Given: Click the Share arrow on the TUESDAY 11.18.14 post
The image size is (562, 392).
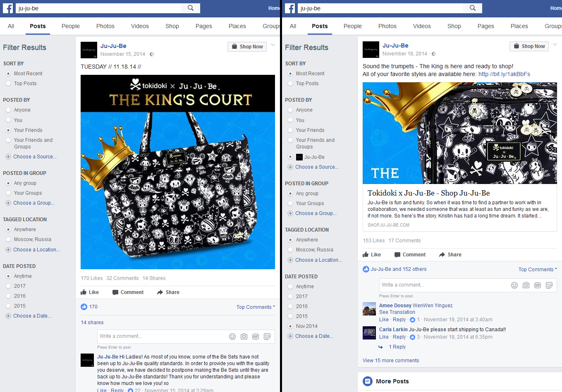Looking at the screenshot, I should (x=160, y=292).
